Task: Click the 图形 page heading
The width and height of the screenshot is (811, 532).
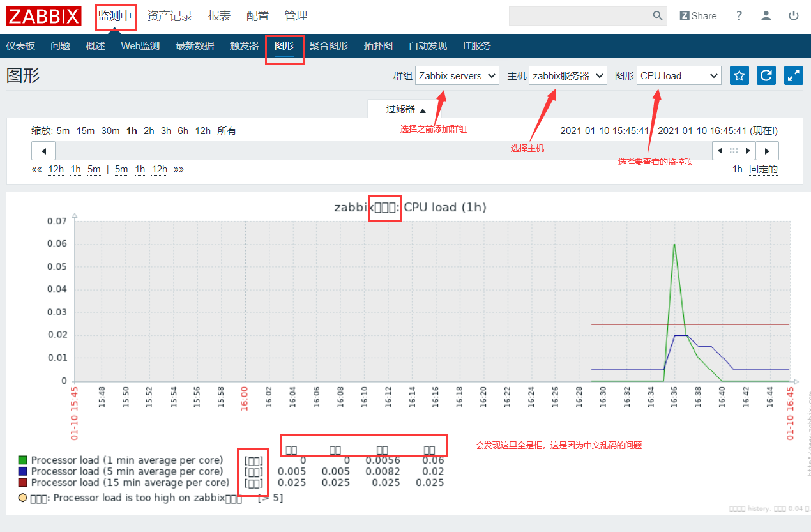Action: [23, 75]
